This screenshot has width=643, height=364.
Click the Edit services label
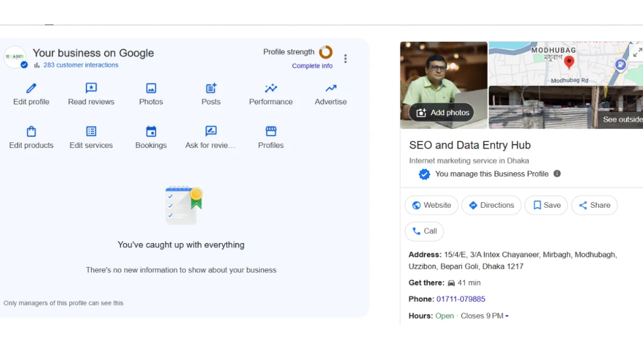tap(91, 145)
